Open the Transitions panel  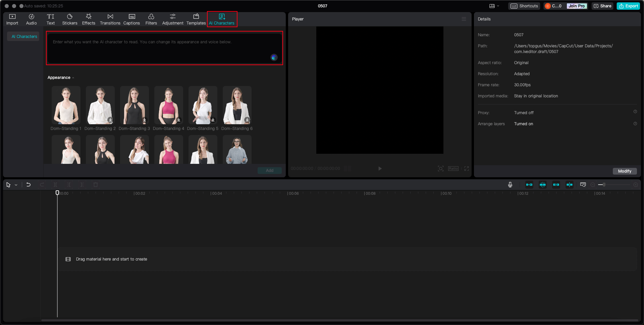[110, 19]
